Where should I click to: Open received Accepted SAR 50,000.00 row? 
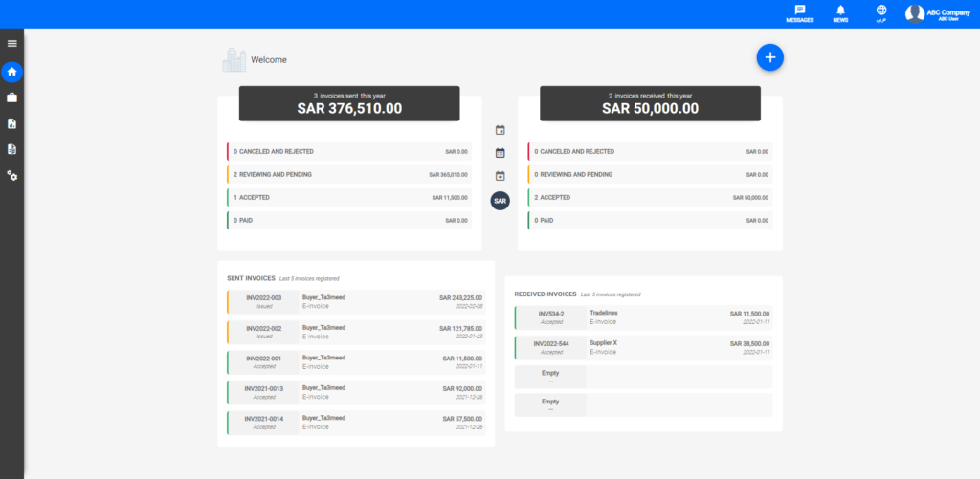coord(650,197)
